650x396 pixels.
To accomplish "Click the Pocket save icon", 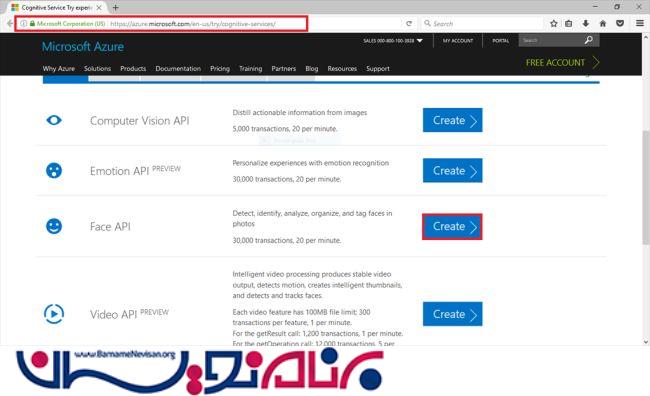I will (x=620, y=24).
